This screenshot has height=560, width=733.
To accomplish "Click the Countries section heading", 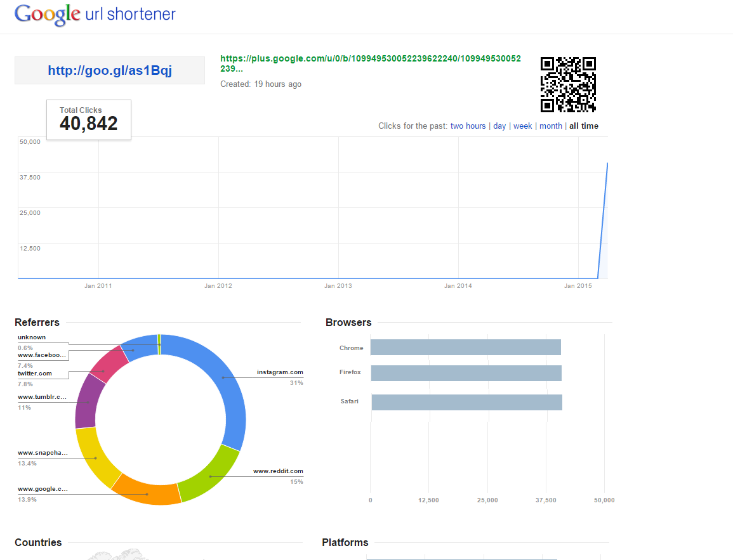I will (x=38, y=542).
